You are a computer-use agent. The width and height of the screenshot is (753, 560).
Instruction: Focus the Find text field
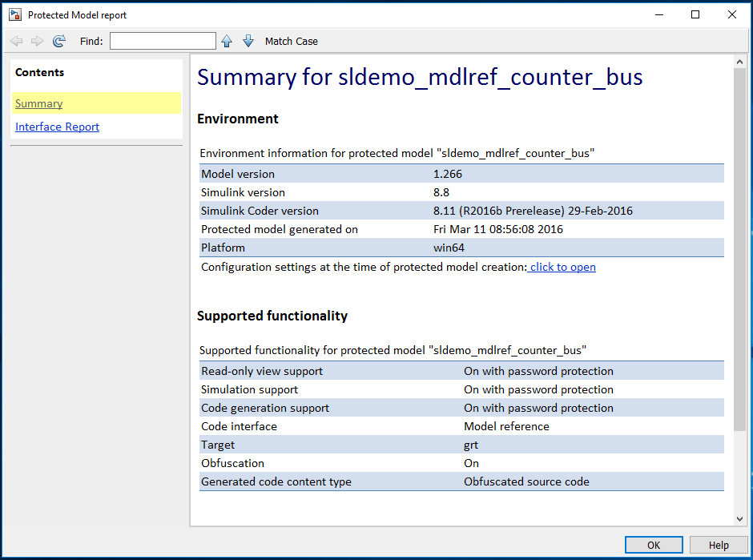pyautogui.click(x=163, y=41)
